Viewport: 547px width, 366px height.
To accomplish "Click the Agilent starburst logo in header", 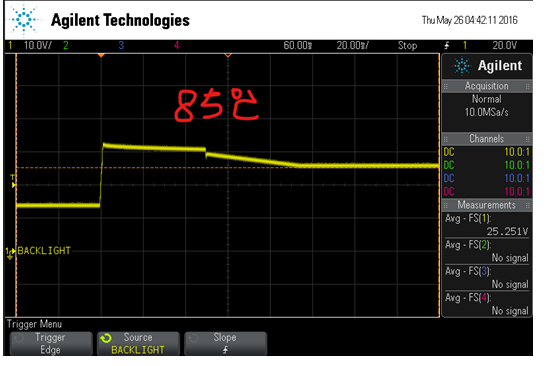I will [x=24, y=20].
